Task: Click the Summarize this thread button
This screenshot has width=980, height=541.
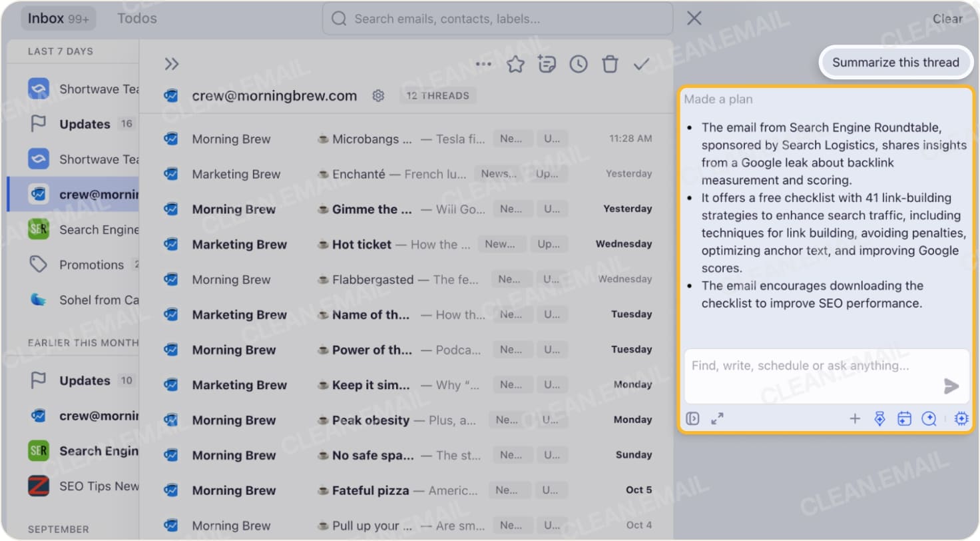Action: [895, 62]
